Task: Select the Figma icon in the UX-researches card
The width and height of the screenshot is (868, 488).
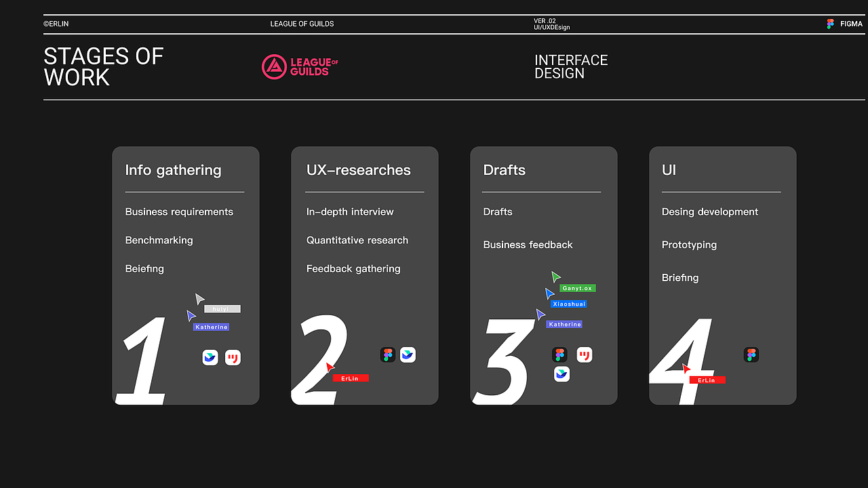Action: click(x=388, y=354)
